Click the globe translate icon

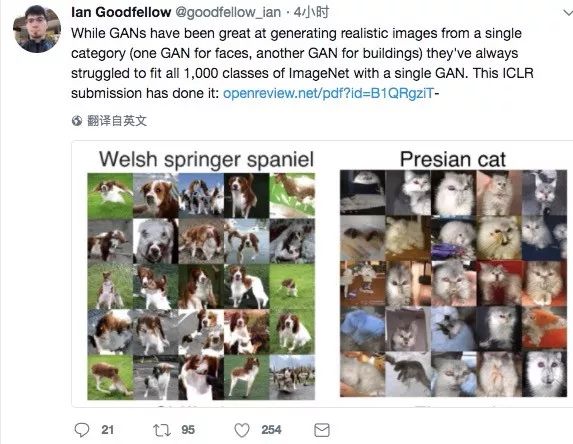[77, 121]
